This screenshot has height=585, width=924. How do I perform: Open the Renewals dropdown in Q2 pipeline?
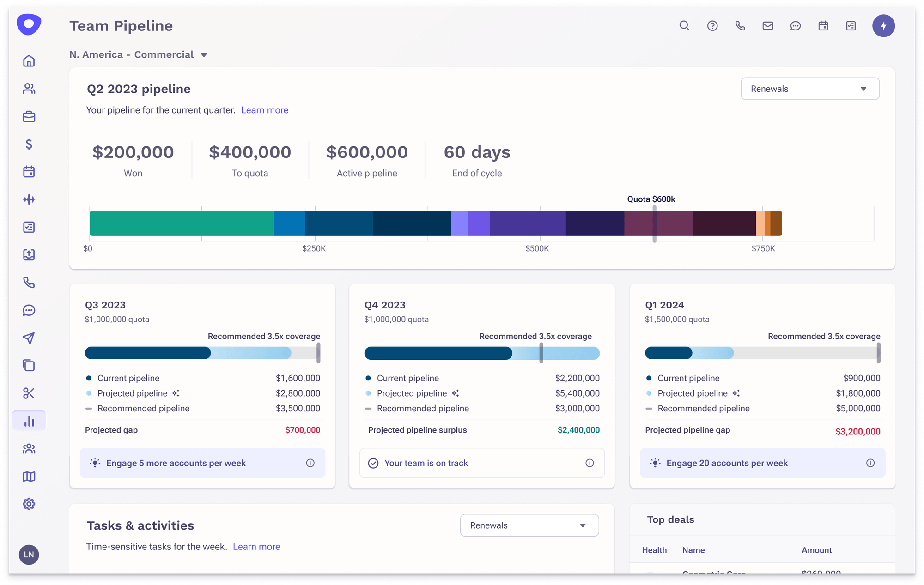click(810, 89)
